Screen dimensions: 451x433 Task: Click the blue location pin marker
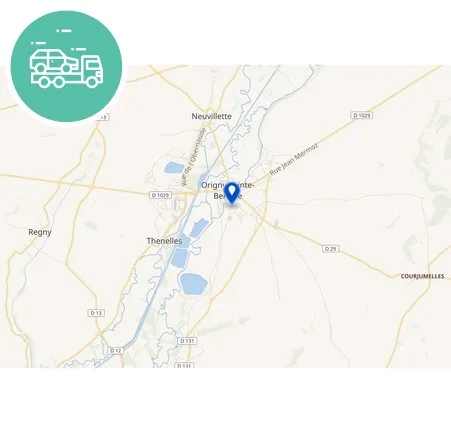tap(232, 193)
